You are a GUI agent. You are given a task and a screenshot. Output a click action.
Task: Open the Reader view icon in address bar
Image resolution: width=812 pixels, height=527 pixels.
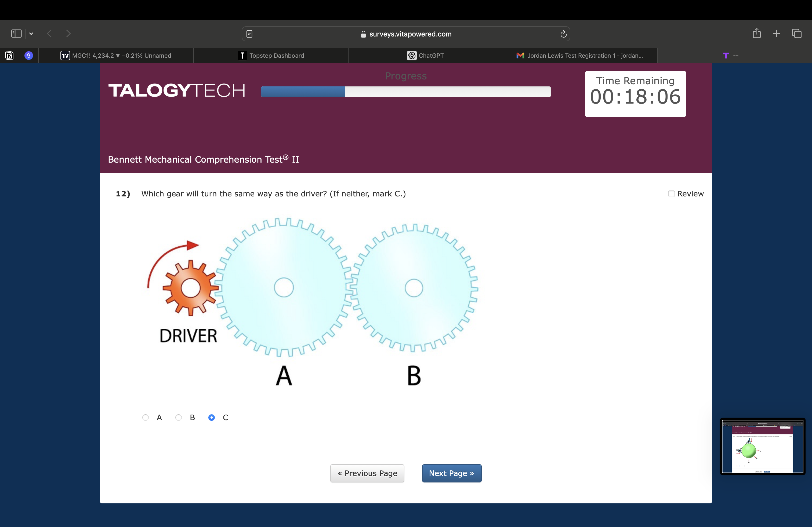[x=249, y=34]
